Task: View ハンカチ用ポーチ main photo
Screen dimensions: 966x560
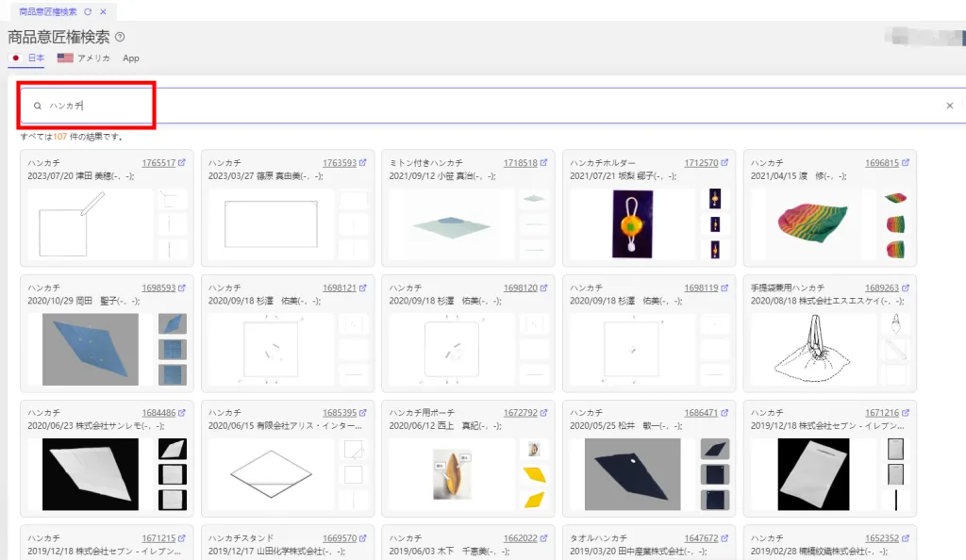Action: pos(452,475)
